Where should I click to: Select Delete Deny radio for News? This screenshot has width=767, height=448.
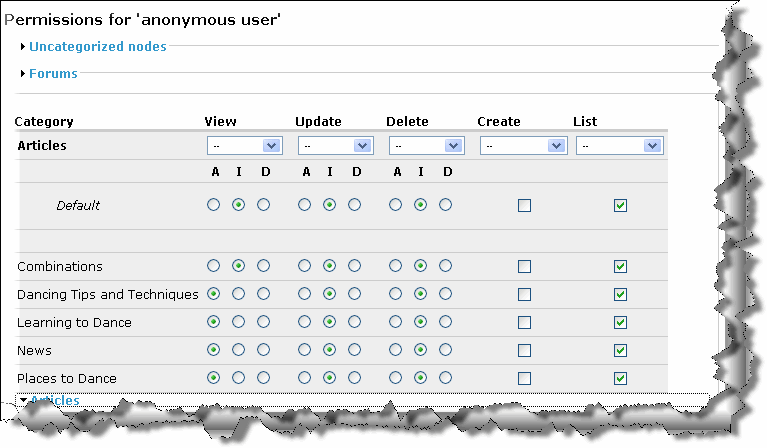click(445, 350)
